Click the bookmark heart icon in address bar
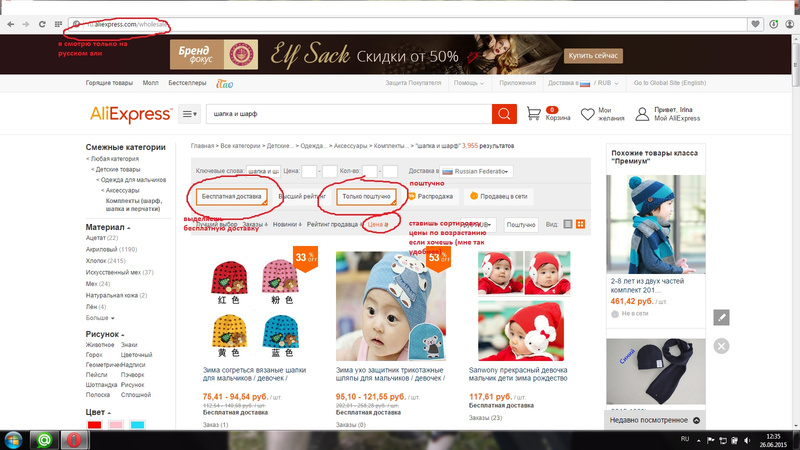The height and width of the screenshot is (450, 800). (756, 23)
